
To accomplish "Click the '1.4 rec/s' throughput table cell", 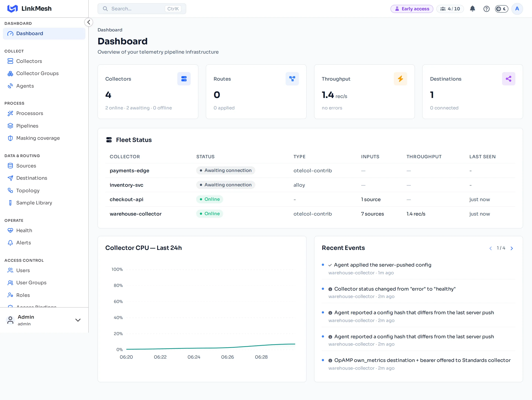I will 416,214.
